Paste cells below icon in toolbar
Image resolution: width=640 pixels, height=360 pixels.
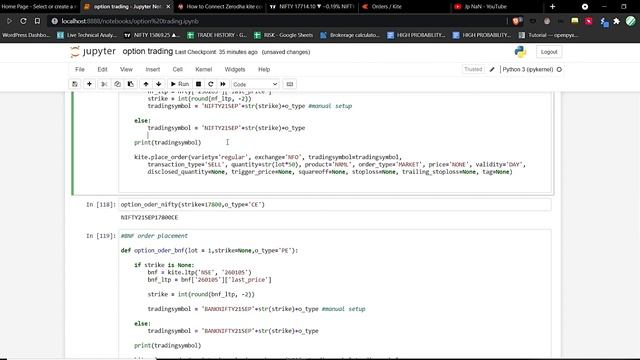coord(131,84)
